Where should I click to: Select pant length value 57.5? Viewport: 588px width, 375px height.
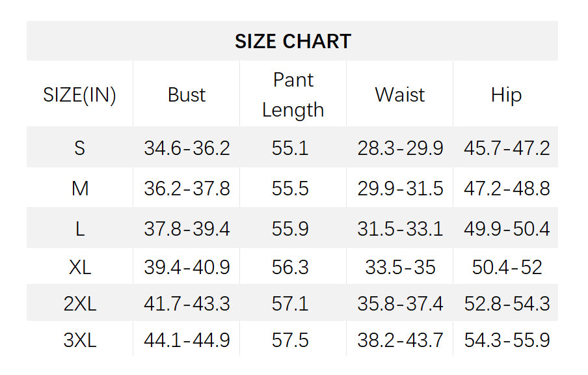click(290, 340)
